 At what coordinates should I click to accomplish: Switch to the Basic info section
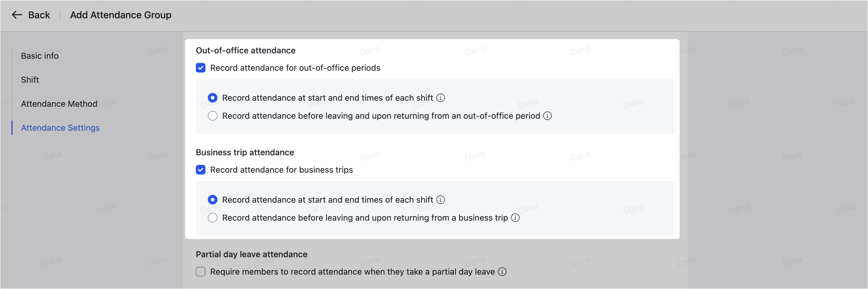[39, 55]
